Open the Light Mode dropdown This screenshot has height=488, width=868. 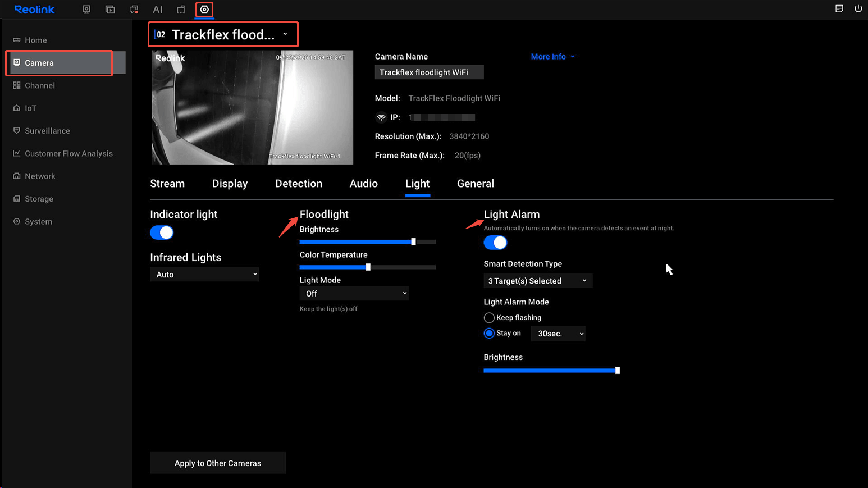coord(354,293)
